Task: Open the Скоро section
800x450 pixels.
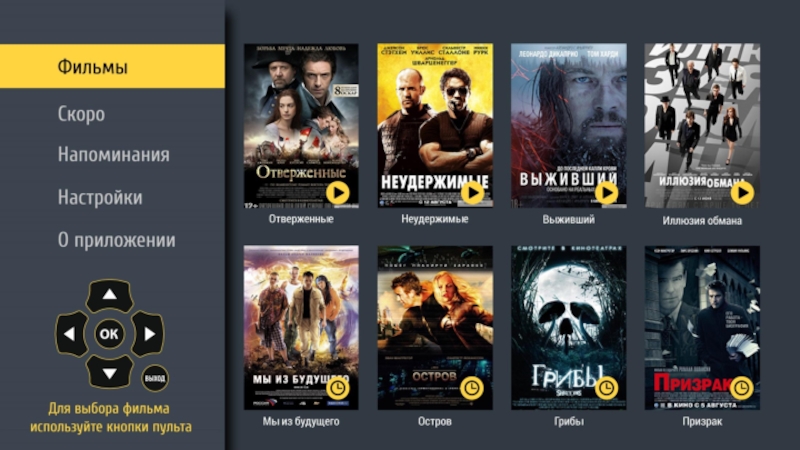Action: [x=81, y=114]
